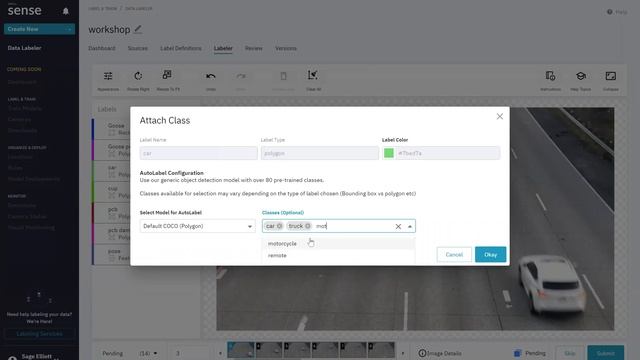Click the previous thumbnails arrow

(x=220, y=353)
